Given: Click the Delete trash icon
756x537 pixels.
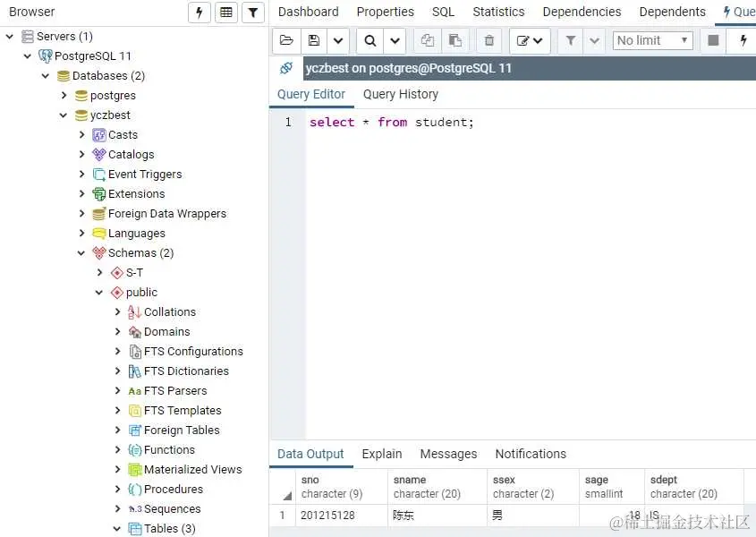Looking at the screenshot, I should pyautogui.click(x=488, y=40).
